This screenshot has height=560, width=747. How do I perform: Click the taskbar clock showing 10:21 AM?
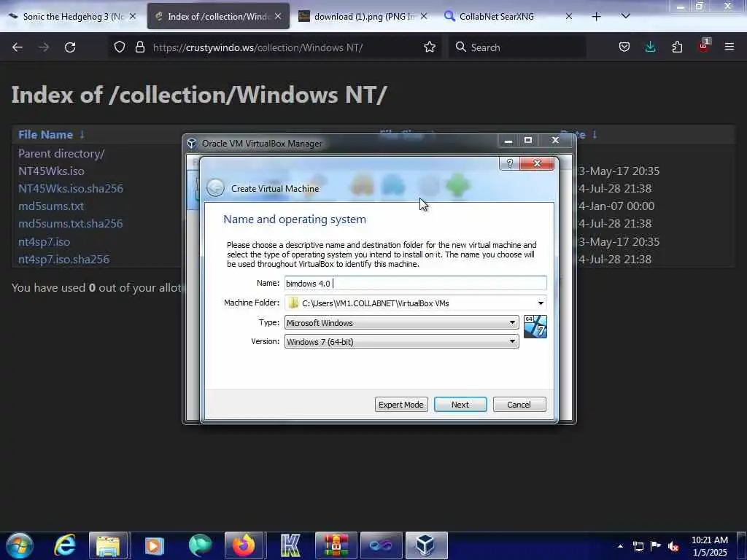710,545
